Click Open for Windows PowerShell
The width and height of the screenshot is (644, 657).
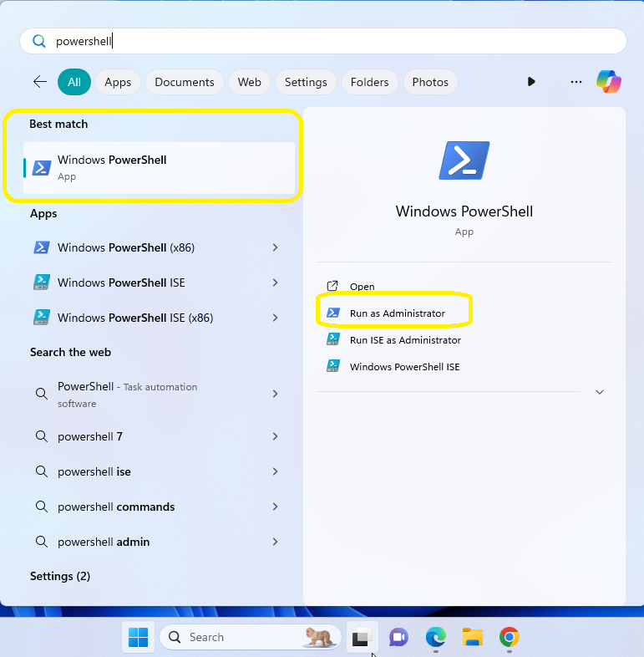363,286
